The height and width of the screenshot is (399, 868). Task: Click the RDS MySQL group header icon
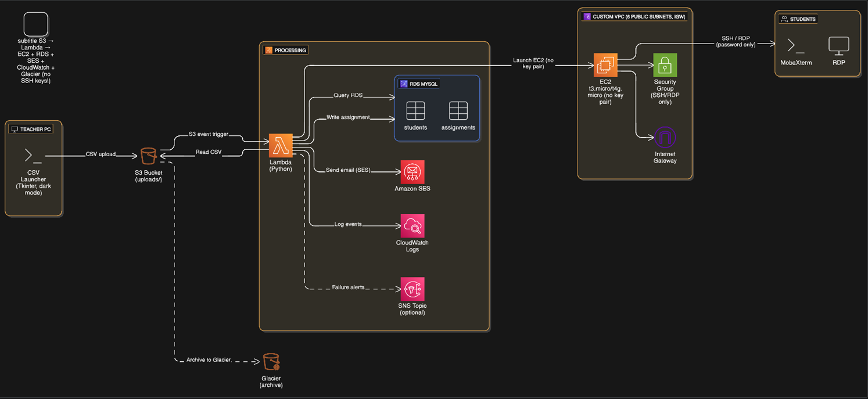404,84
